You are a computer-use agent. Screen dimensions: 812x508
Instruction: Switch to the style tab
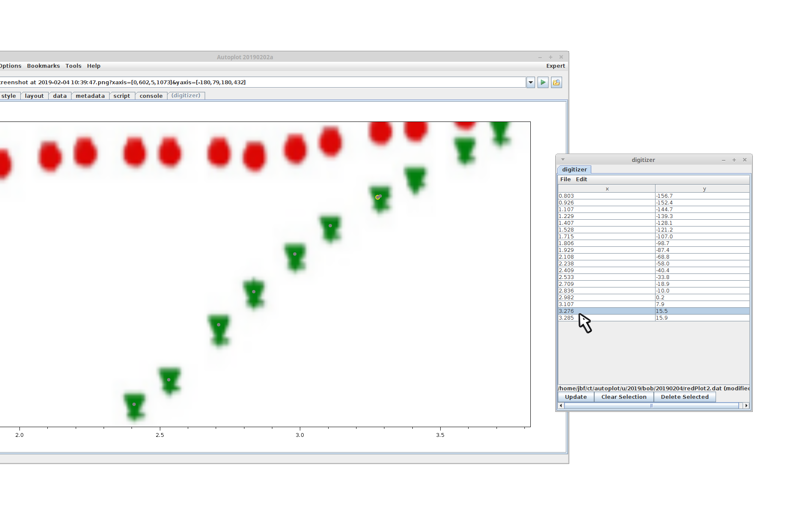(x=8, y=96)
